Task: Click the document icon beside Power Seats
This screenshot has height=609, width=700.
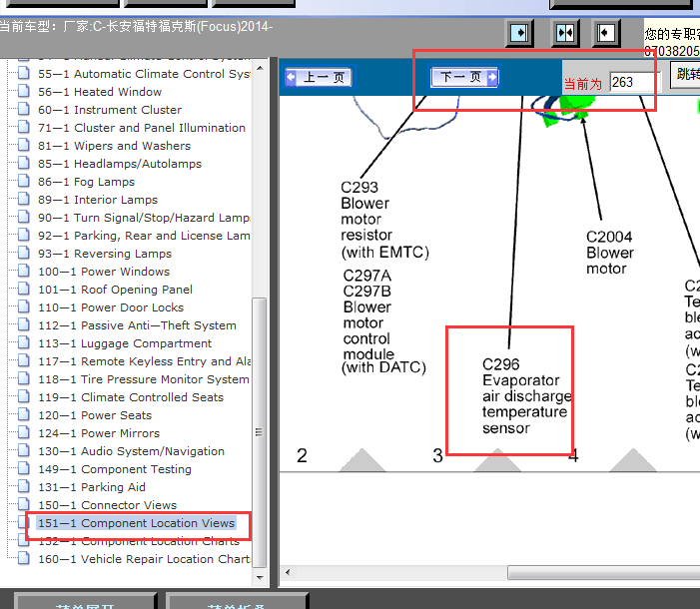Action: [x=24, y=414]
